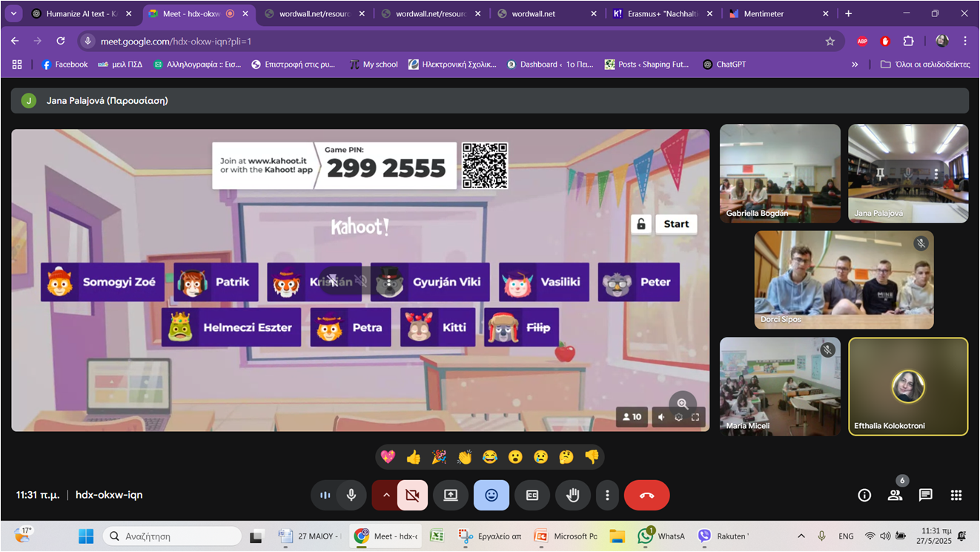Select Efthalia Kolokotroni's tile
This screenshot has width=980, height=552.
click(908, 387)
